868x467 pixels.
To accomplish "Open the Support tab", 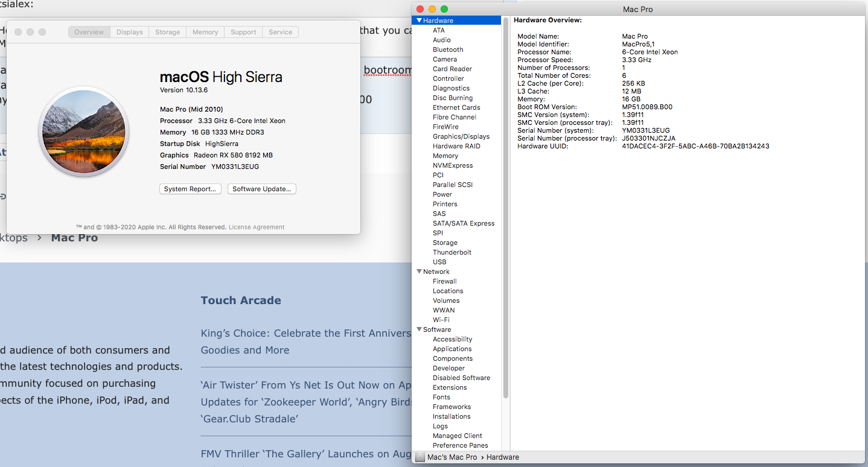I will [243, 32].
